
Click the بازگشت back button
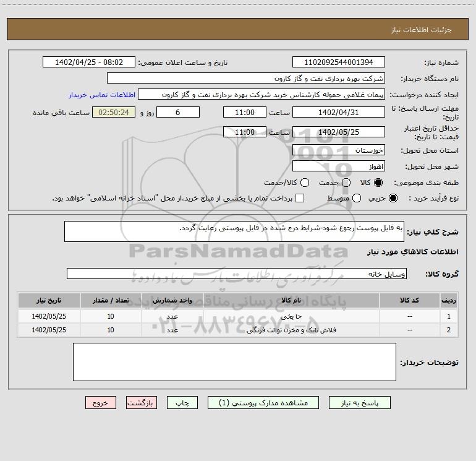click(142, 403)
